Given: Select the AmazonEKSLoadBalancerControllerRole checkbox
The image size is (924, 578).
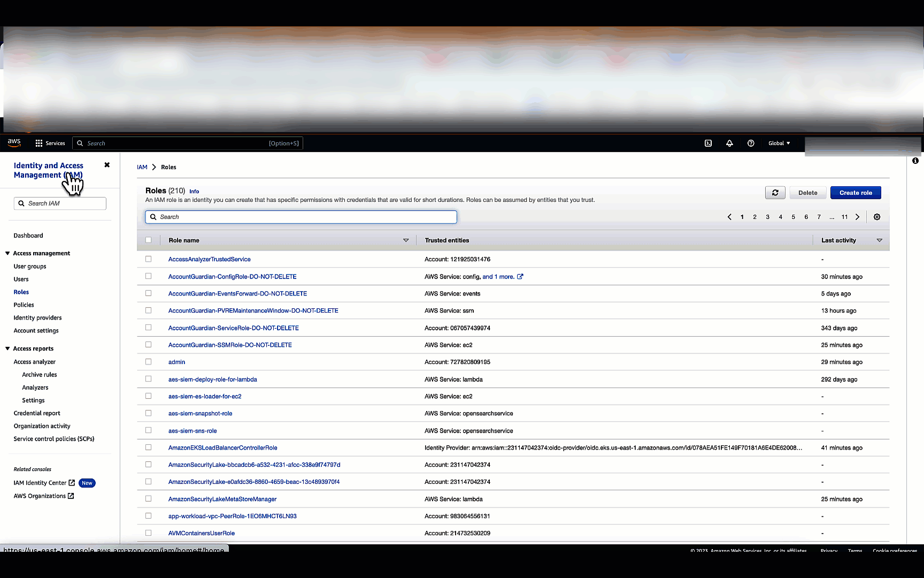Looking at the screenshot, I should 148,447.
